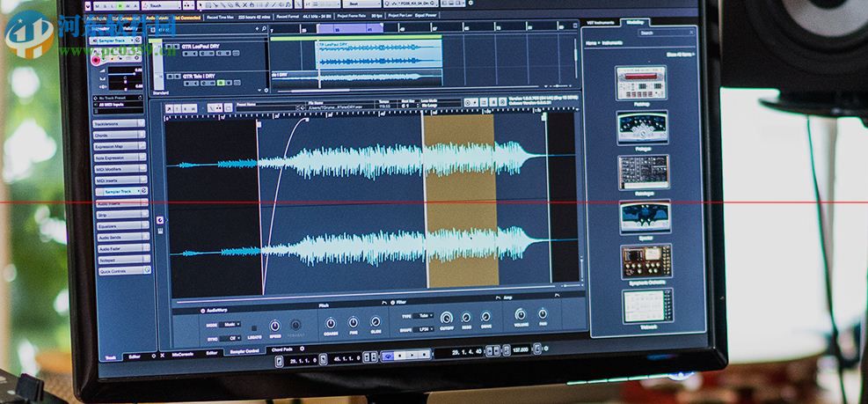
Task: Select the Mute X tool in top toolbar
Action: pos(244,4)
